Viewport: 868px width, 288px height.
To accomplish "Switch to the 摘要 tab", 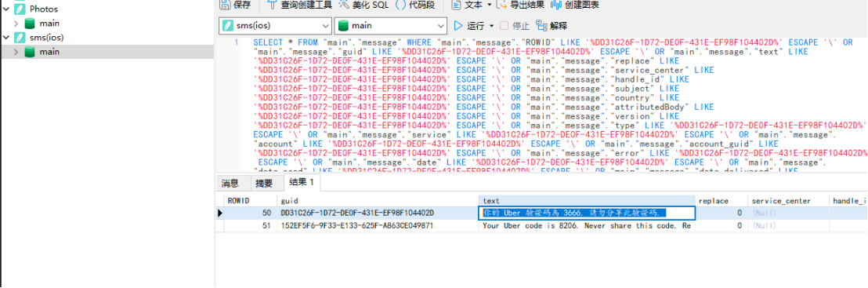I will [264, 183].
